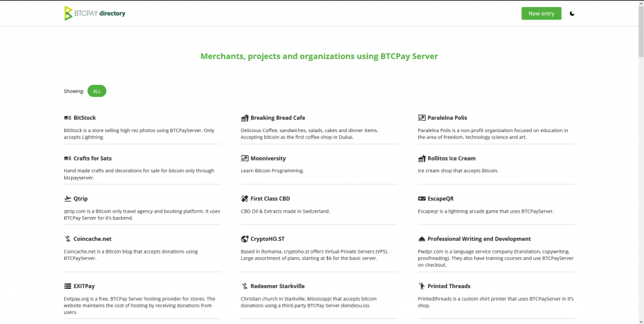Click the BTCPay logo icon

pyautogui.click(x=68, y=13)
